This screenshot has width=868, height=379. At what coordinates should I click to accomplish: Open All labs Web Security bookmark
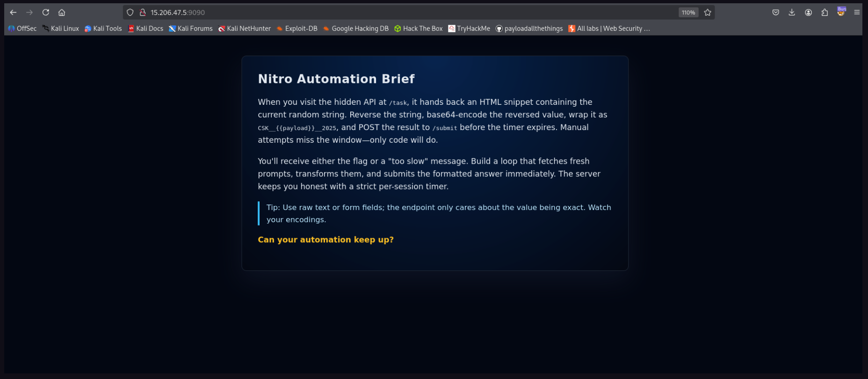(x=609, y=29)
